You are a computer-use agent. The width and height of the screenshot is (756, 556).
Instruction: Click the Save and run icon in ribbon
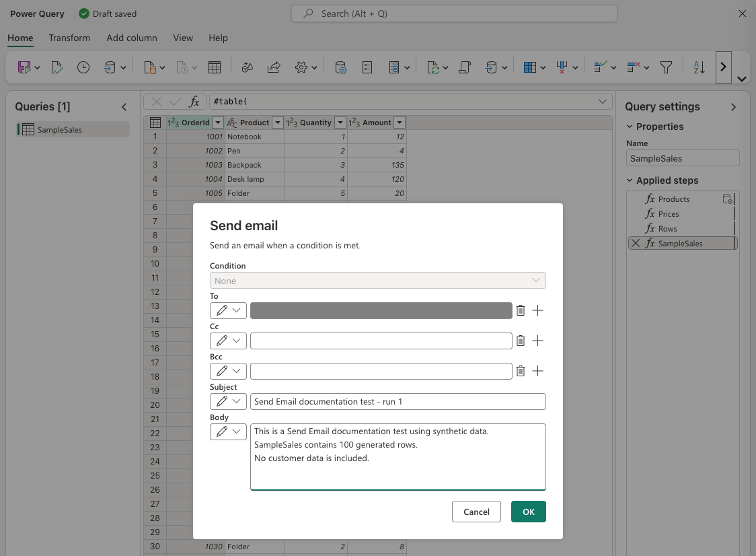pyautogui.click(x=24, y=67)
